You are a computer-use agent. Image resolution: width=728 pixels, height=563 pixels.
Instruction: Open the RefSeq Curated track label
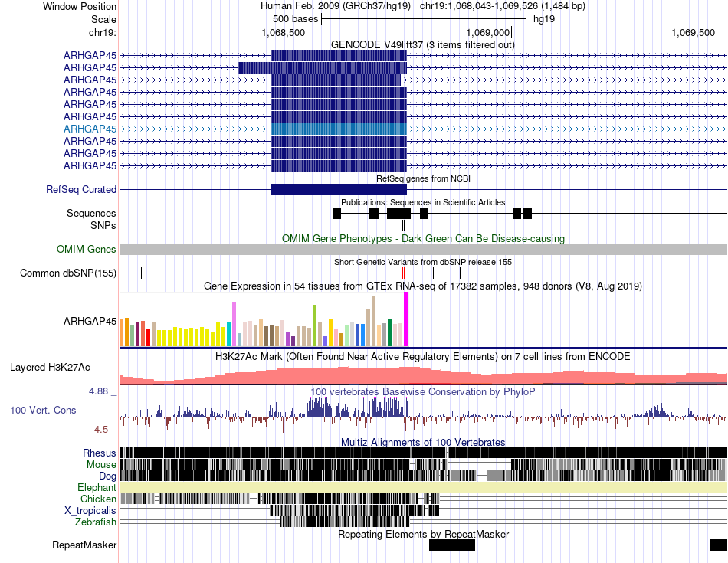pos(81,190)
